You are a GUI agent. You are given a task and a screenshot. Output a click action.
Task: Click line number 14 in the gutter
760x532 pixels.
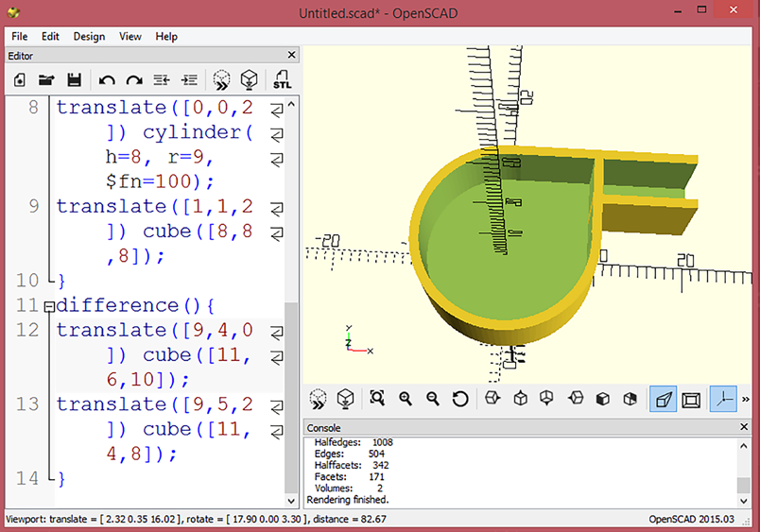pos(27,479)
